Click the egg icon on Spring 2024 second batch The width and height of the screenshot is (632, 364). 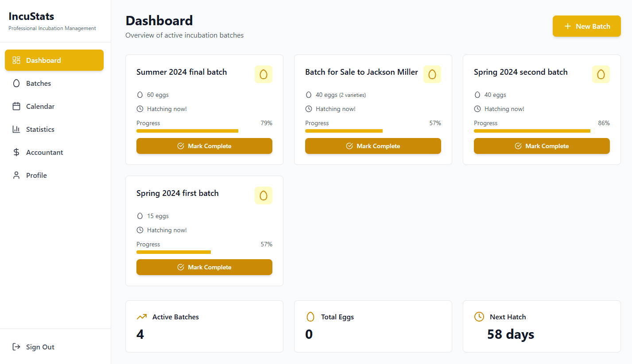click(601, 74)
